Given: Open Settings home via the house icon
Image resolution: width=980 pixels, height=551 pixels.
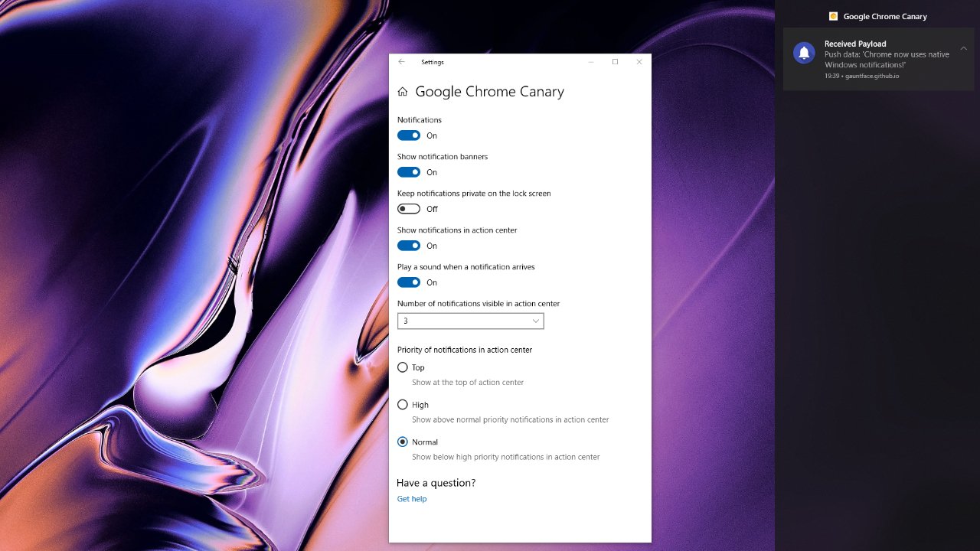Looking at the screenshot, I should (403, 92).
